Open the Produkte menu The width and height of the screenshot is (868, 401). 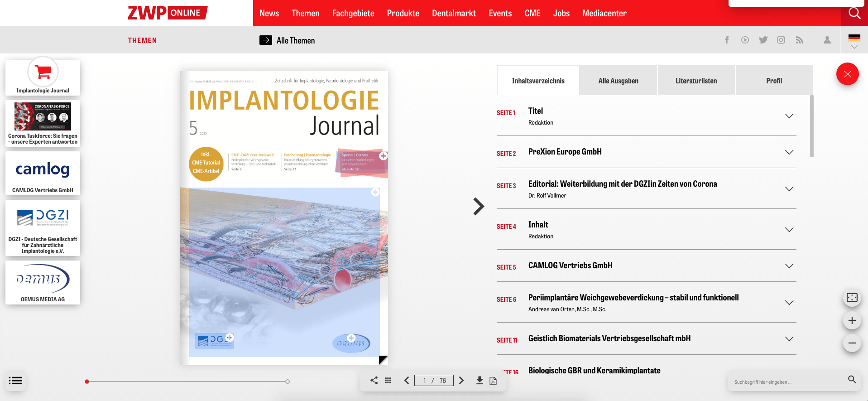tap(403, 13)
